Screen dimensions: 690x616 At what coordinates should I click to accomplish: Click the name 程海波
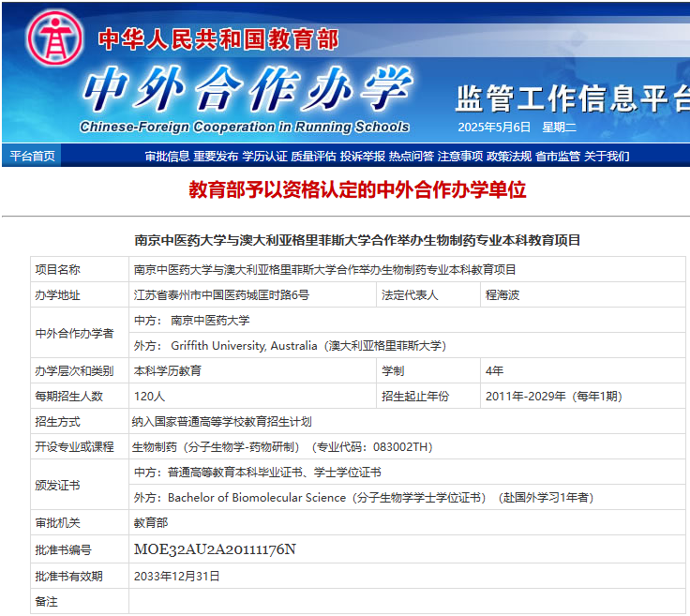[x=502, y=294]
